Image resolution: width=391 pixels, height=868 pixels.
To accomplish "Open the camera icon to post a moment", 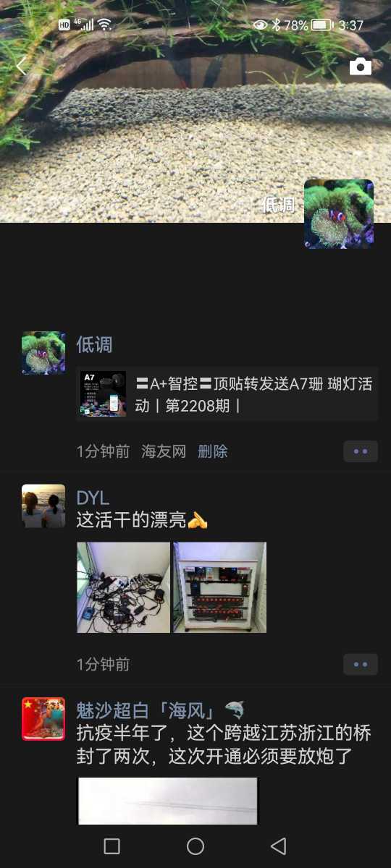I will click(361, 67).
